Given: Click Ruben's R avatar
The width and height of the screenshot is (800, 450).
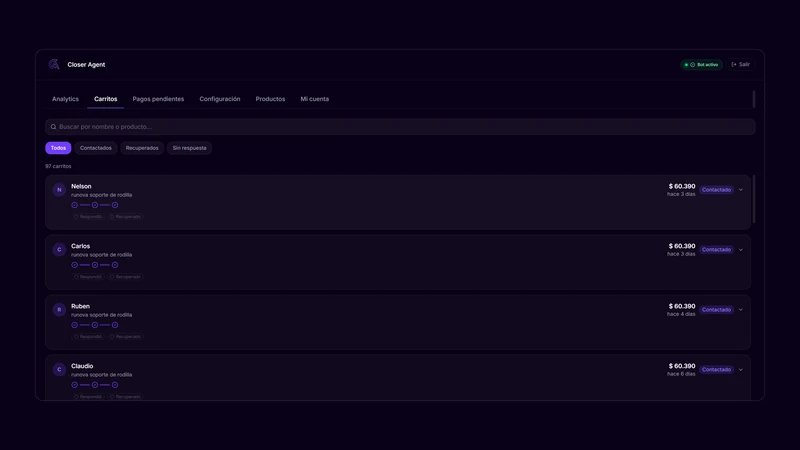Looking at the screenshot, I should [59, 310].
